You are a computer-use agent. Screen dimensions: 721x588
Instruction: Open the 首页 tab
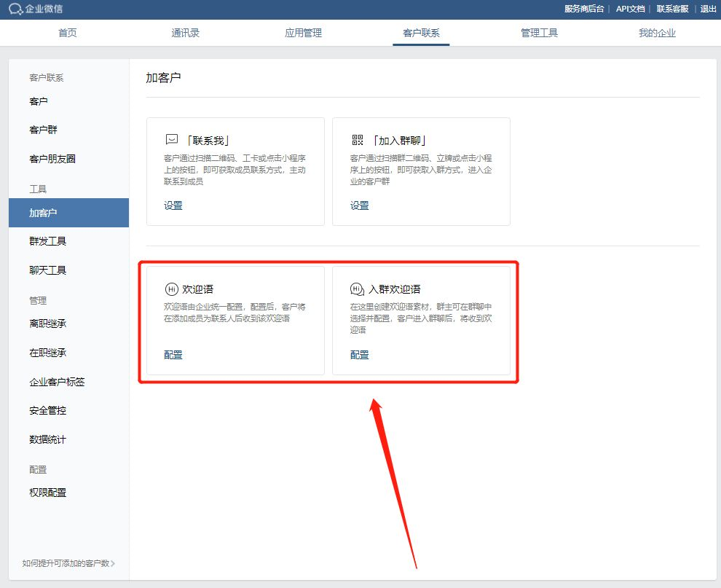click(67, 33)
